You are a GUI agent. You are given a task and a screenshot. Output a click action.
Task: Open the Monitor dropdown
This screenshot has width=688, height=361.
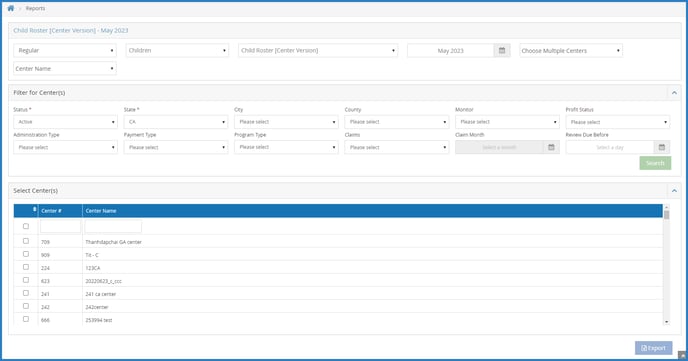pyautogui.click(x=507, y=122)
